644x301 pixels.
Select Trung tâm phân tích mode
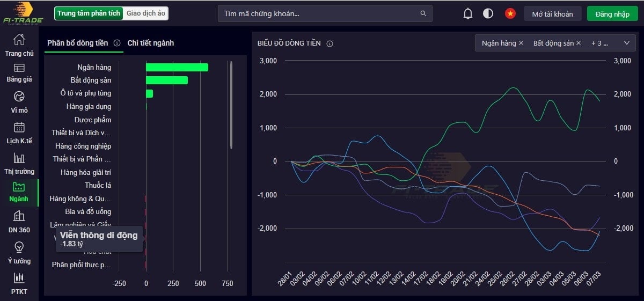(89, 13)
